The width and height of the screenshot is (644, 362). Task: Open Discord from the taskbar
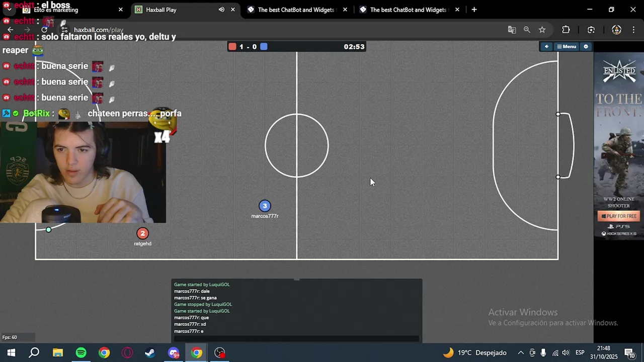pos(174,353)
